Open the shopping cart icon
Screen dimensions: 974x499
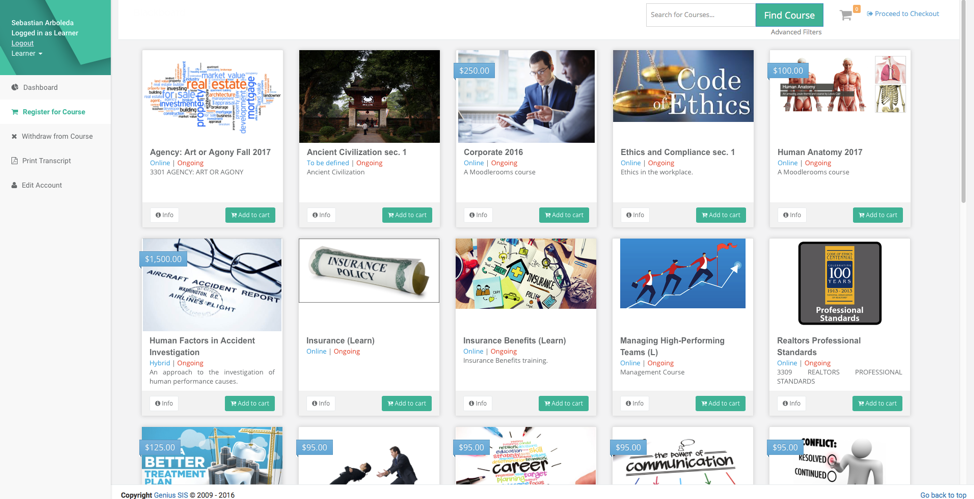[x=845, y=16]
